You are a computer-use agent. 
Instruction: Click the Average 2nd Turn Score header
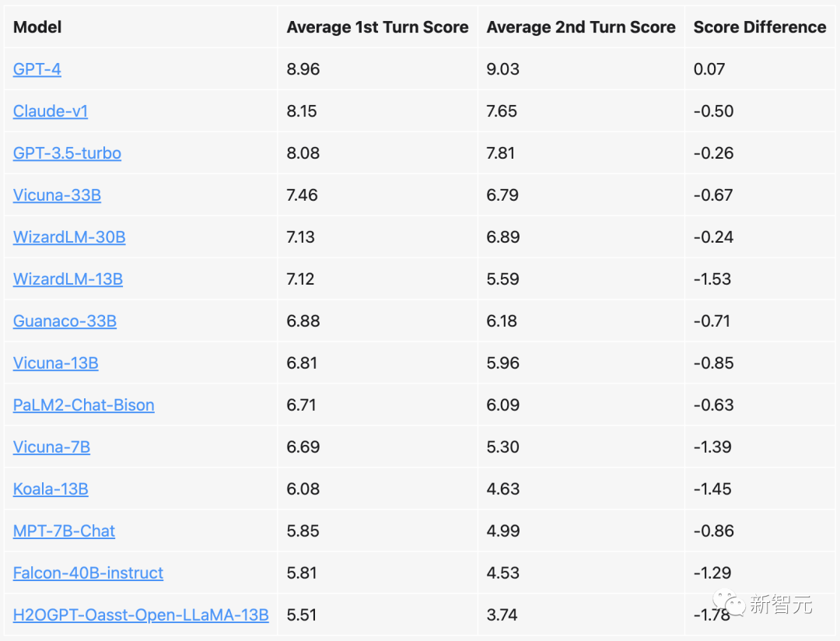click(581, 27)
